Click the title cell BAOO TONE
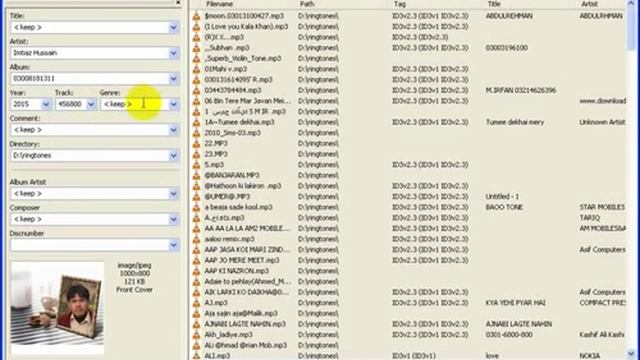 point(504,207)
